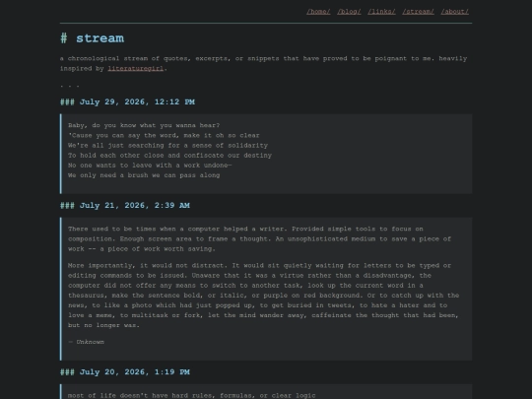
Task: Click the '# stream' page heading
Action: 92,38
